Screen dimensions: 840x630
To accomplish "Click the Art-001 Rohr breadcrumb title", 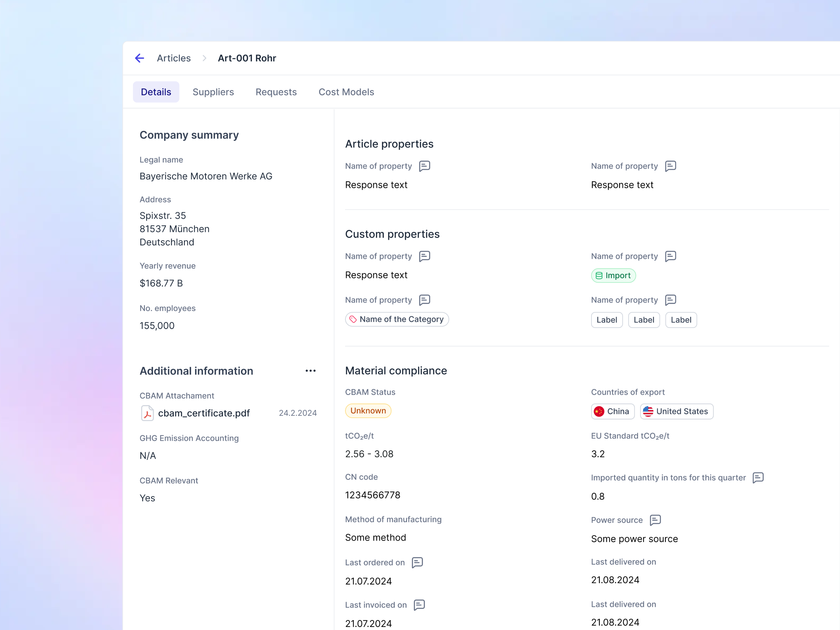I will (x=247, y=58).
